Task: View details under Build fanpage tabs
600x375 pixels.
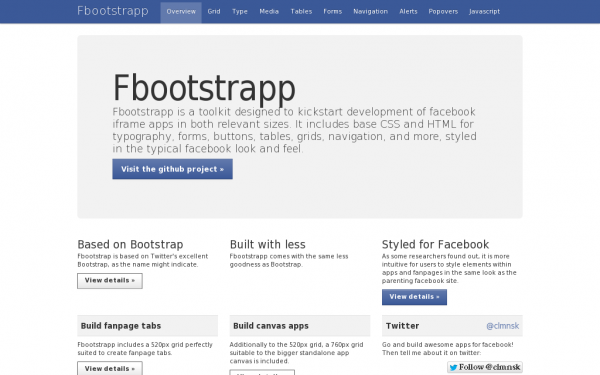Action: [x=110, y=368]
